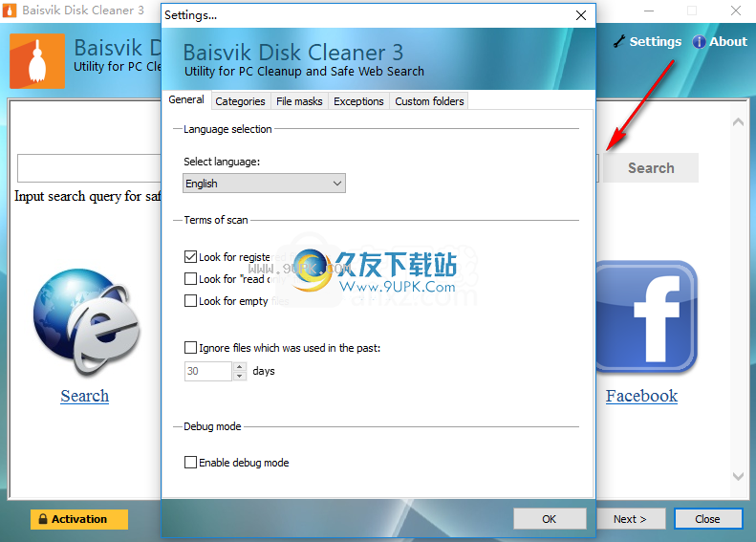This screenshot has height=542, width=756.
Task: Open the Facebook link under logo
Action: pos(641,396)
